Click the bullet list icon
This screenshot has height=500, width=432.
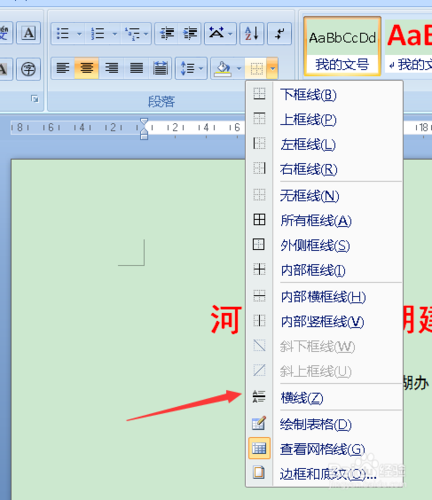pos(63,33)
